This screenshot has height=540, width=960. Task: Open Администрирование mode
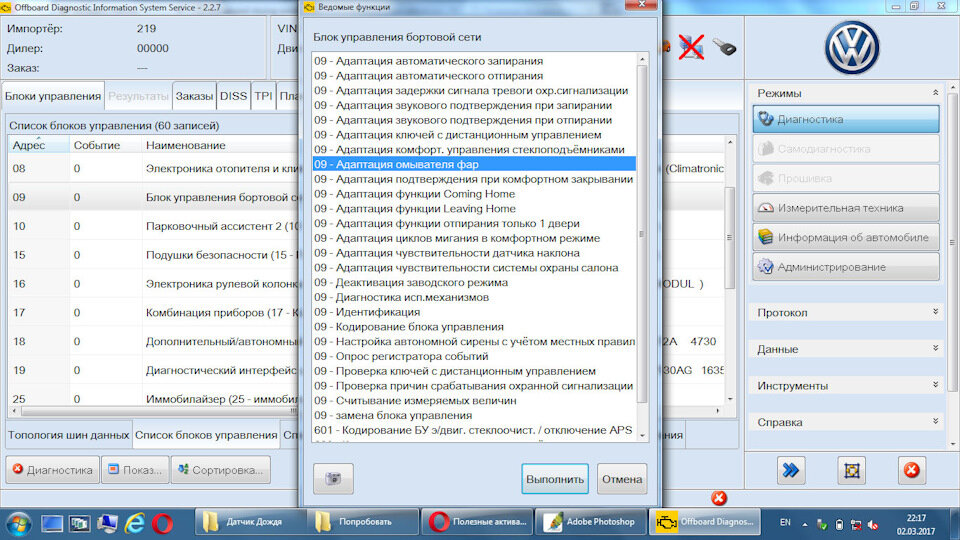pyautogui.click(x=846, y=267)
